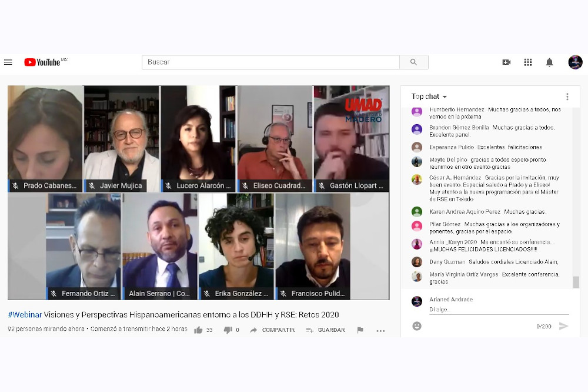Click the search magnifier button
Image resolution: width=588 pixels, height=392 pixels.
(413, 62)
